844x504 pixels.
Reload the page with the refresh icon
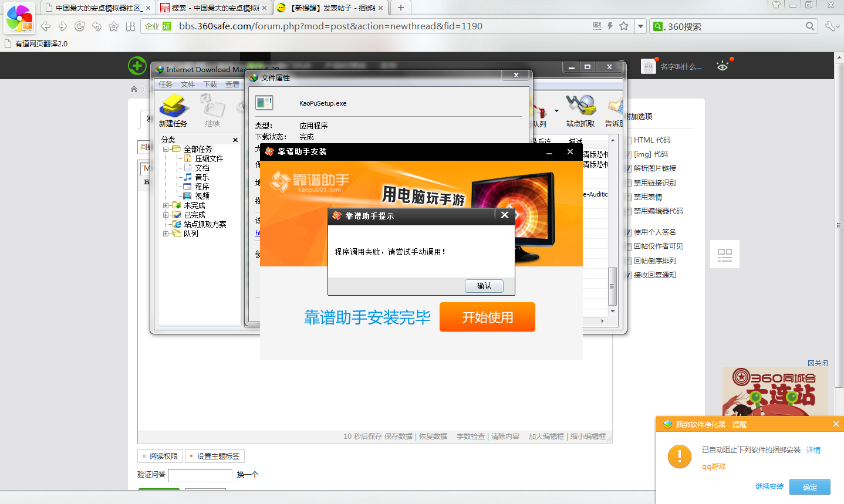[80, 26]
